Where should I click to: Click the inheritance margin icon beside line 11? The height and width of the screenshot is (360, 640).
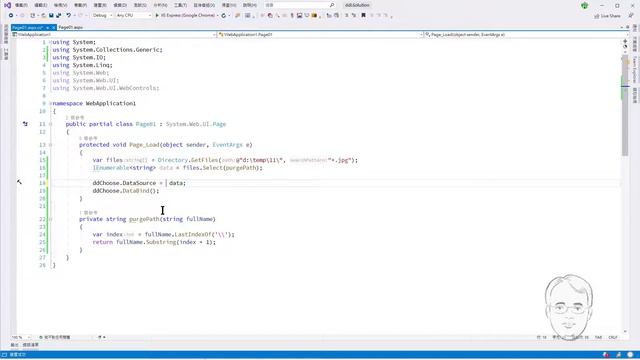[25, 124]
